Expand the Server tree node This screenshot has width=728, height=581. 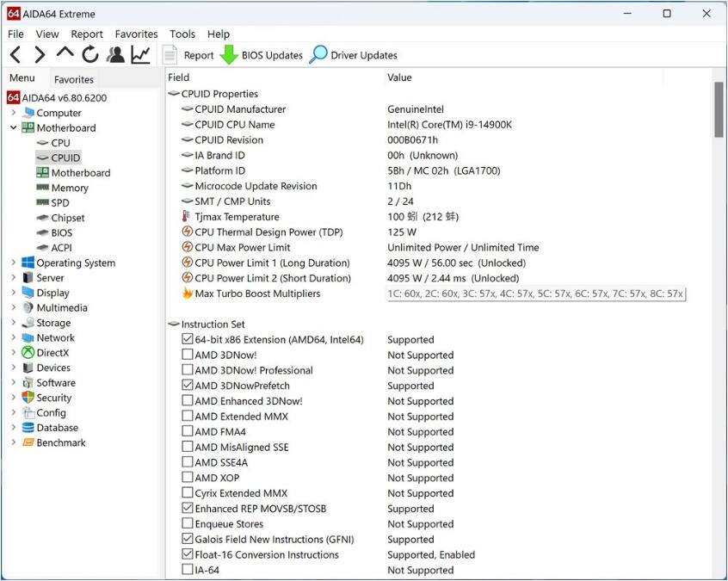[x=13, y=277]
